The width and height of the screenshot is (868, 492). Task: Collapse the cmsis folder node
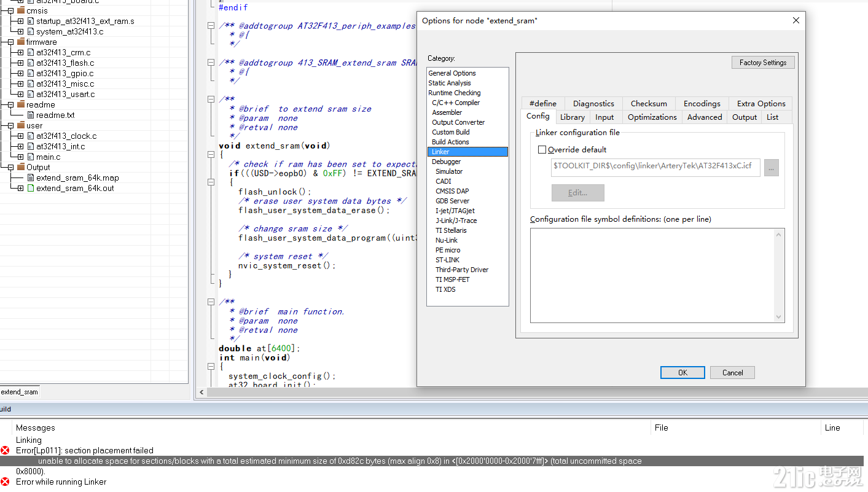[x=10, y=10]
